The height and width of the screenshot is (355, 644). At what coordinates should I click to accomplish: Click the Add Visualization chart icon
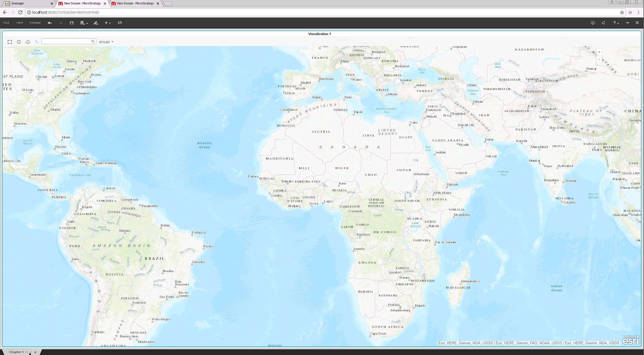[x=96, y=23]
